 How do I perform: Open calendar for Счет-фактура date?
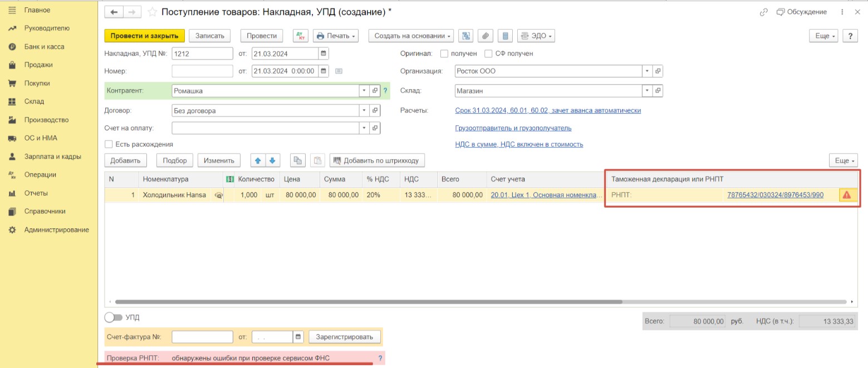point(298,337)
